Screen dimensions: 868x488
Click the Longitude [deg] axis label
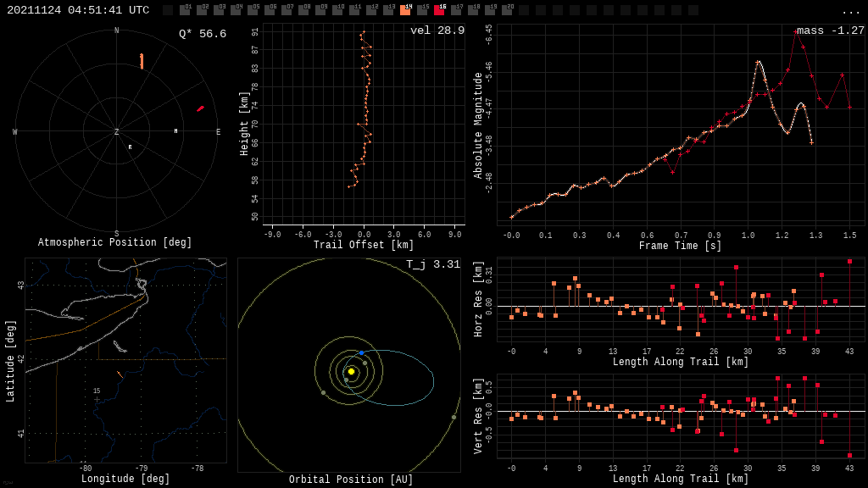(125, 479)
